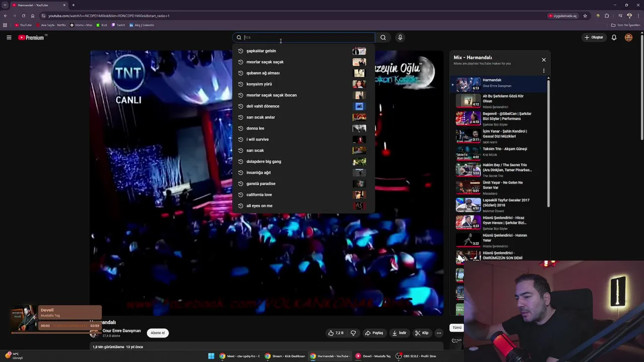Play 'Lapsekili Tayfur Geceler 2017' from the Mix
Image resolution: width=644 pixels, height=362 pixels.
498,205
